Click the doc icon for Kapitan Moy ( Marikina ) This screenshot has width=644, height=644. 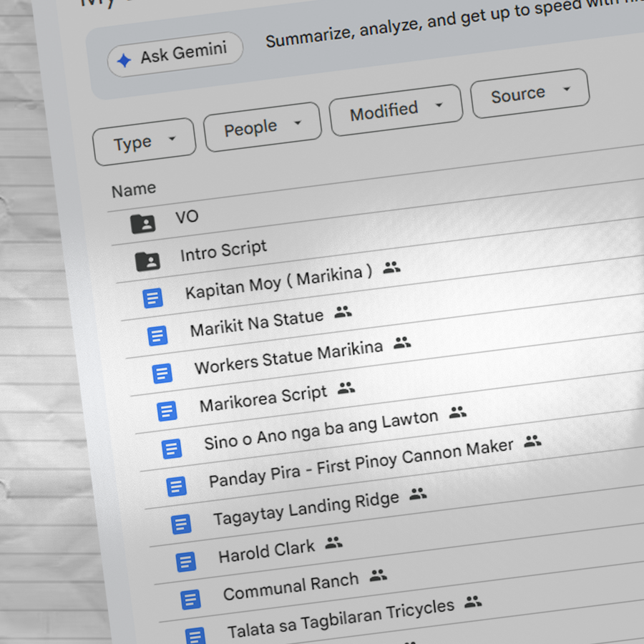[153, 298]
